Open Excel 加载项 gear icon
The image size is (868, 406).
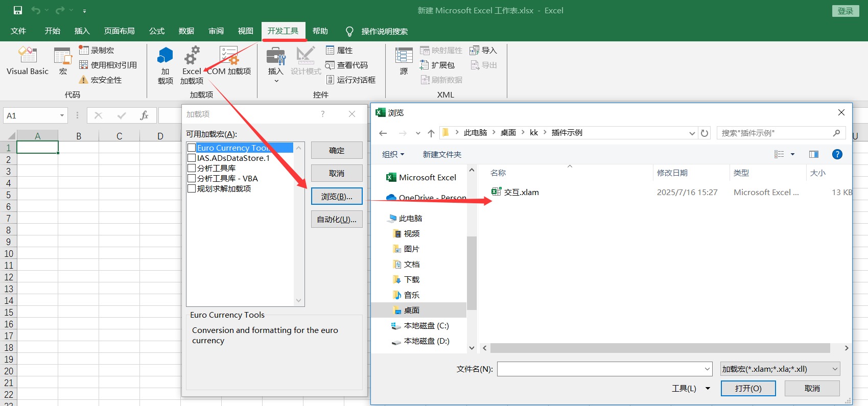(192, 55)
